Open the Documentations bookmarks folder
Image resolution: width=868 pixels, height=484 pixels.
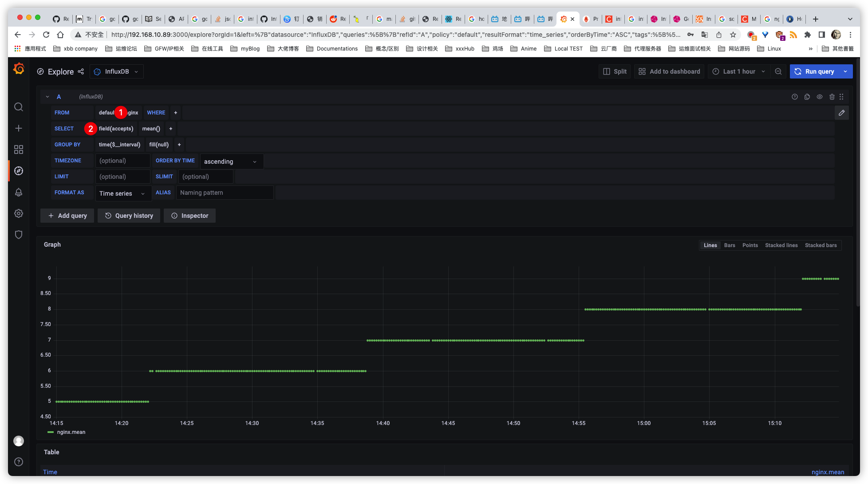click(332, 49)
